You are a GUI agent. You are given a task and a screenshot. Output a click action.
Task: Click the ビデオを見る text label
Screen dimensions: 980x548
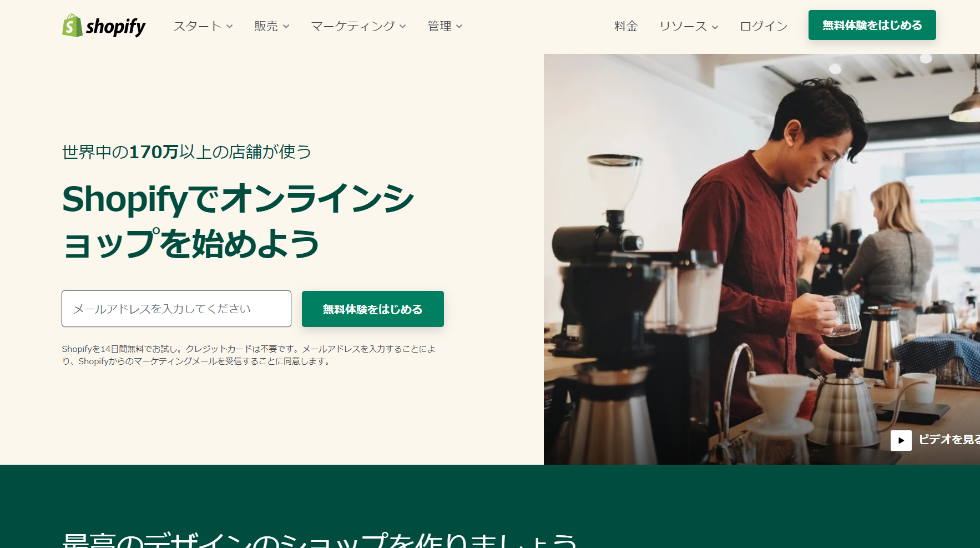click(949, 440)
